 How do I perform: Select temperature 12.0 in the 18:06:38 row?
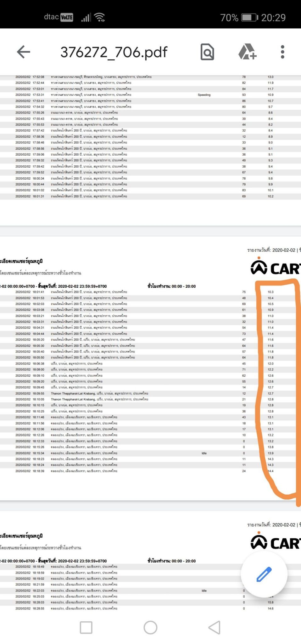point(270,364)
